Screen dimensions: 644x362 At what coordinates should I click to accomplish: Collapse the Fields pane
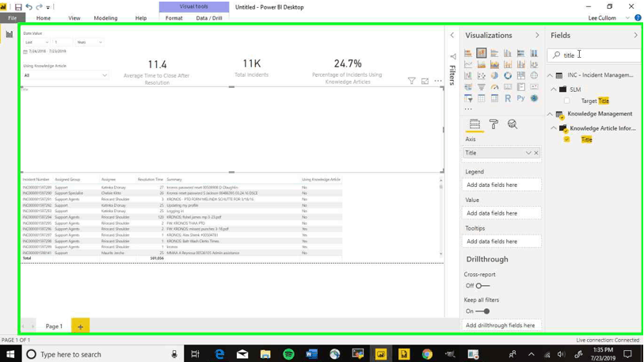tap(635, 36)
